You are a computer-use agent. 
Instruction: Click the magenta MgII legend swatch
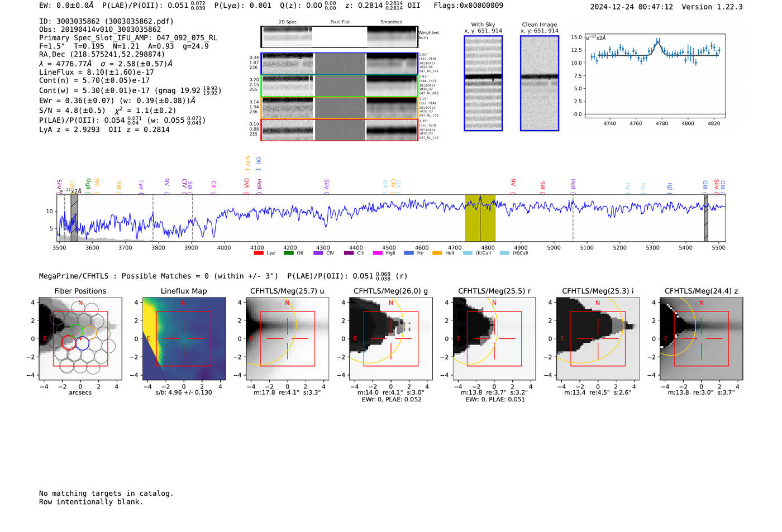(x=378, y=253)
